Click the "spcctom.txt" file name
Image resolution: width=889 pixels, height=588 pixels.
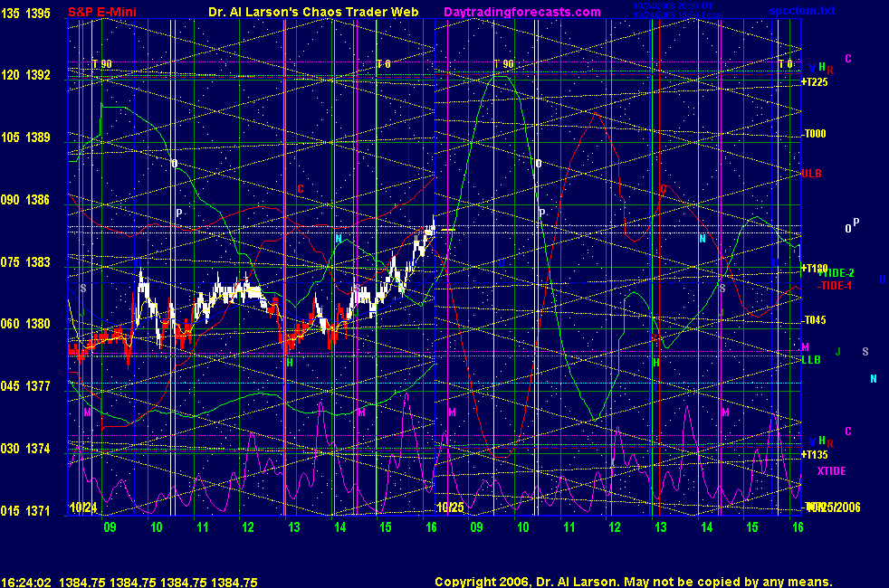point(802,11)
